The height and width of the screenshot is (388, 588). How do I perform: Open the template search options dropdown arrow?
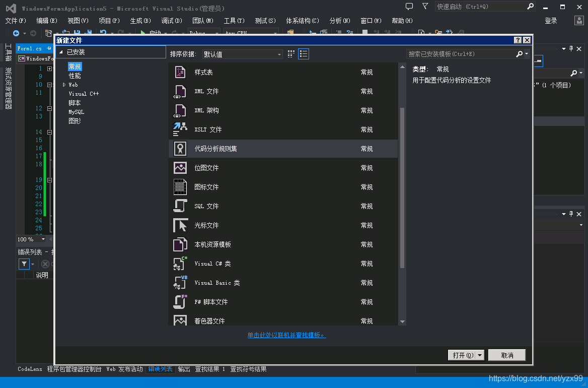pyautogui.click(x=527, y=54)
